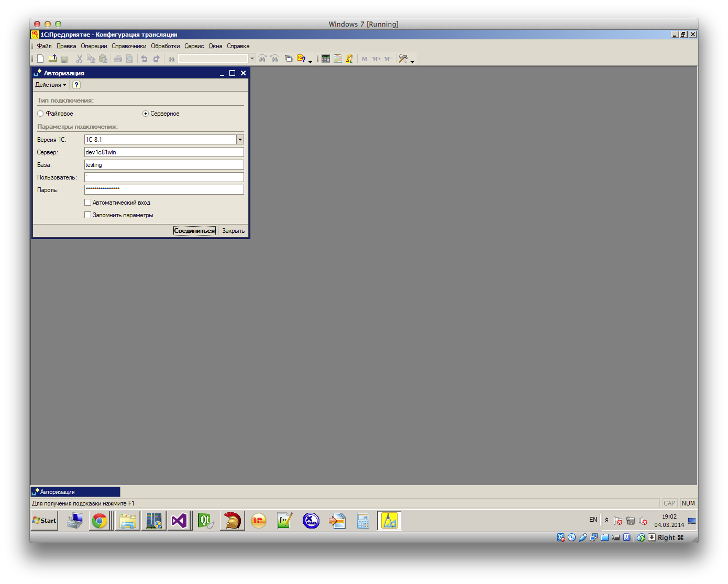Expand the Версия 1С dropdown
The width and height of the screenshot is (728, 584).
[240, 140]
